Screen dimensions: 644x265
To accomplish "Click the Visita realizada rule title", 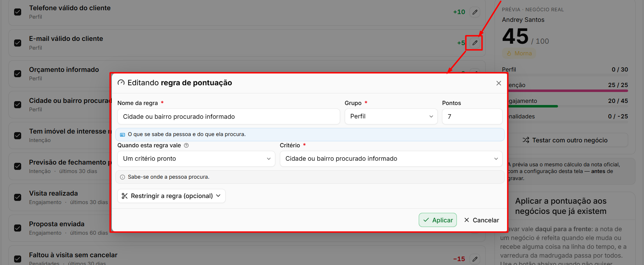I will click(54, 193).
